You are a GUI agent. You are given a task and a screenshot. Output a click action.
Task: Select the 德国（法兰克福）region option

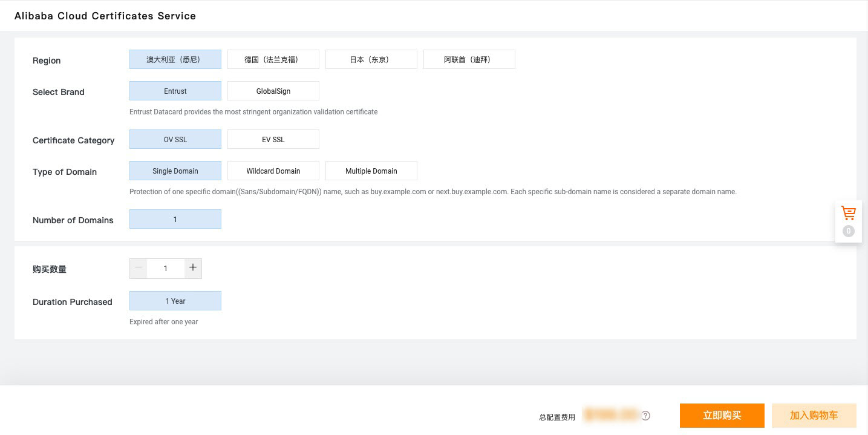(273, 59)
